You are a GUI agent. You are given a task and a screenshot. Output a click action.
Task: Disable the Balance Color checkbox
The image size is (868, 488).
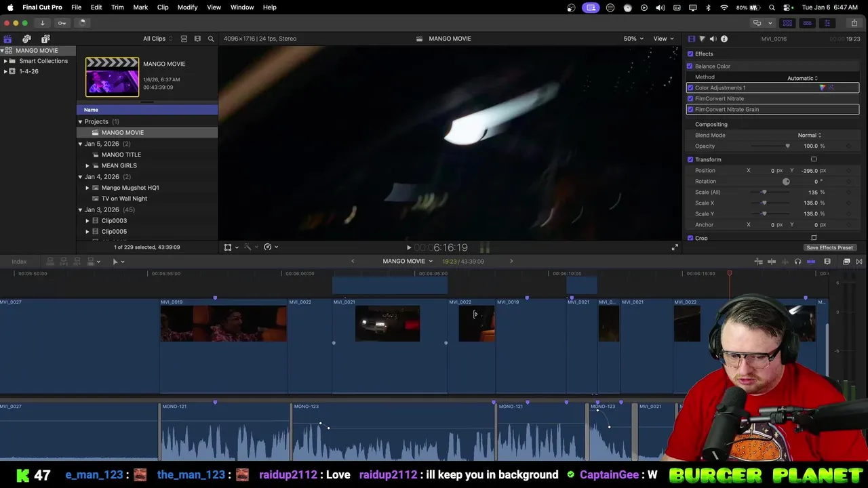pyautogui.click(x=690, y=66)
